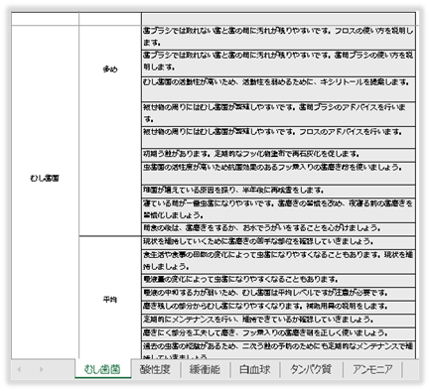Select the cell mentioning 歯間ブラシの使い方

point(278,63)
